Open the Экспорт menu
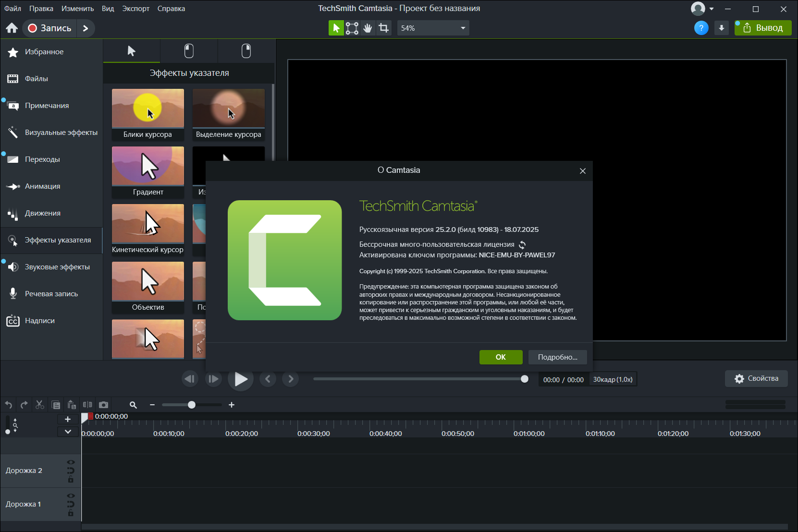The image size is (798, 532). pyautogui.click(x=135, y=9)
